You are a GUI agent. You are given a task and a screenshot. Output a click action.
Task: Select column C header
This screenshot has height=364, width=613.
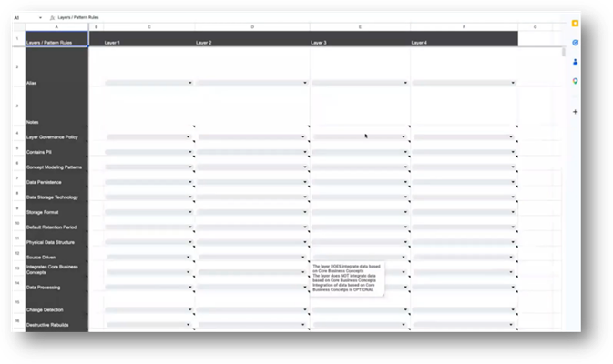[149, 27]
